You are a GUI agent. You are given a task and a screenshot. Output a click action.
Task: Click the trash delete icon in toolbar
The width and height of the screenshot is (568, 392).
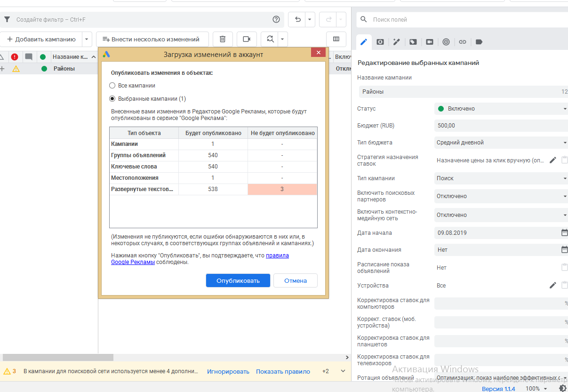click(223, 39)
